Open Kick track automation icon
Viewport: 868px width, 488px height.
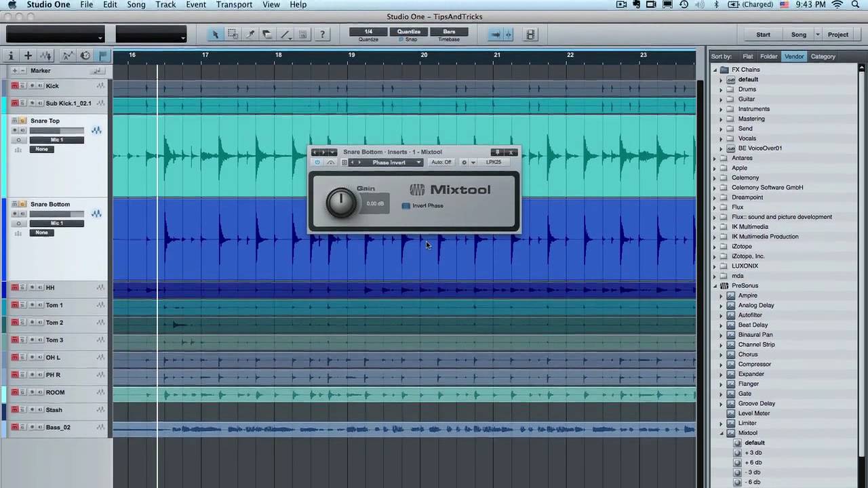[101, 85]
